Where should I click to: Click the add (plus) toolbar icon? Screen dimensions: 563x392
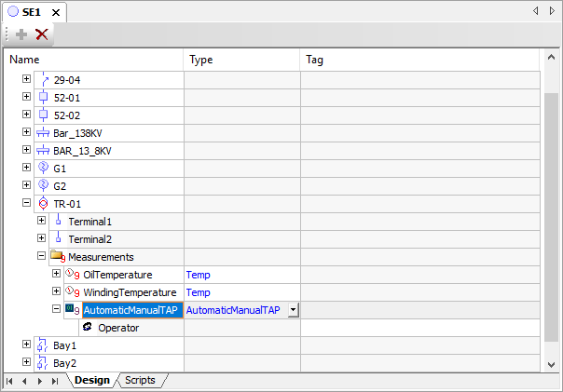(x=21, y=34)
